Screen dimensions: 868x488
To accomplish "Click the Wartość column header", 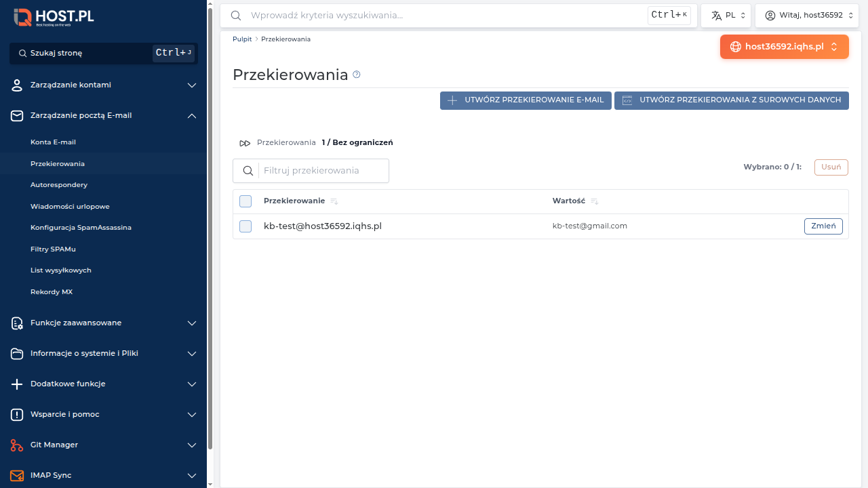I will coord(569,201).
